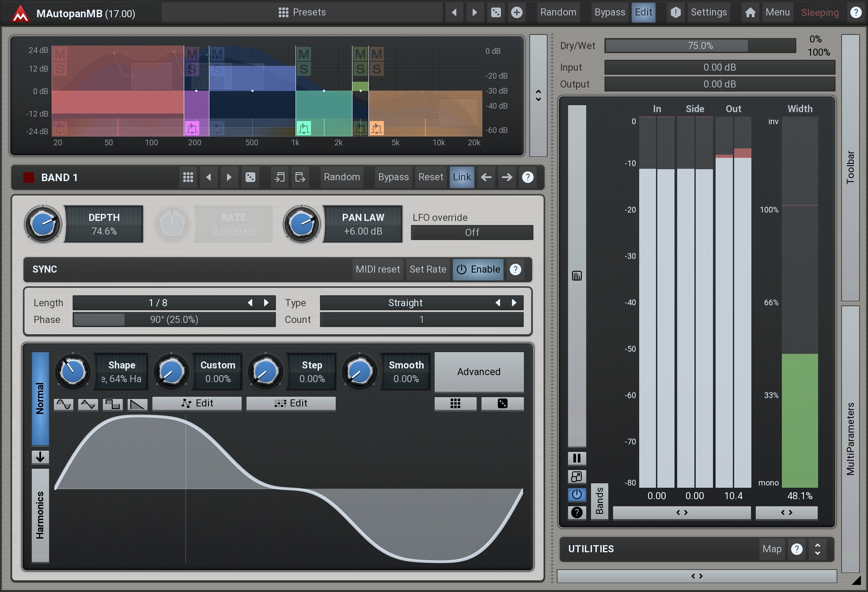Screen dimensions: 868x592
Task: Select next sync Length value
Action: tap(266, 303)
